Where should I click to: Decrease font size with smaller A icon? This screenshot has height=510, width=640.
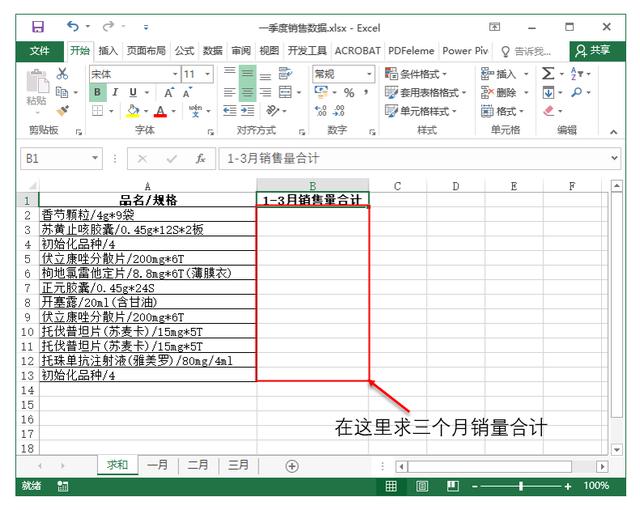pos(187,93)
